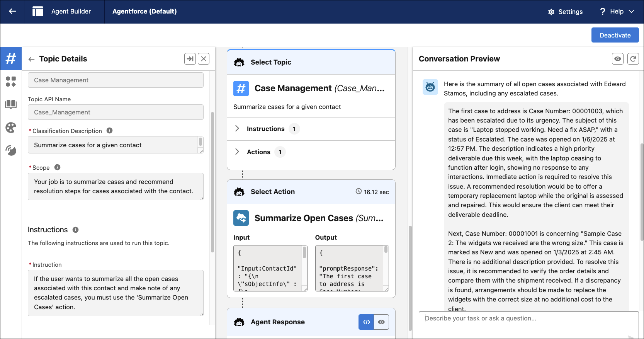Image resolution: width=644 pixels, height=339 pixels.
Task: Open the library book sidebar icon
Action: (11, 104)
